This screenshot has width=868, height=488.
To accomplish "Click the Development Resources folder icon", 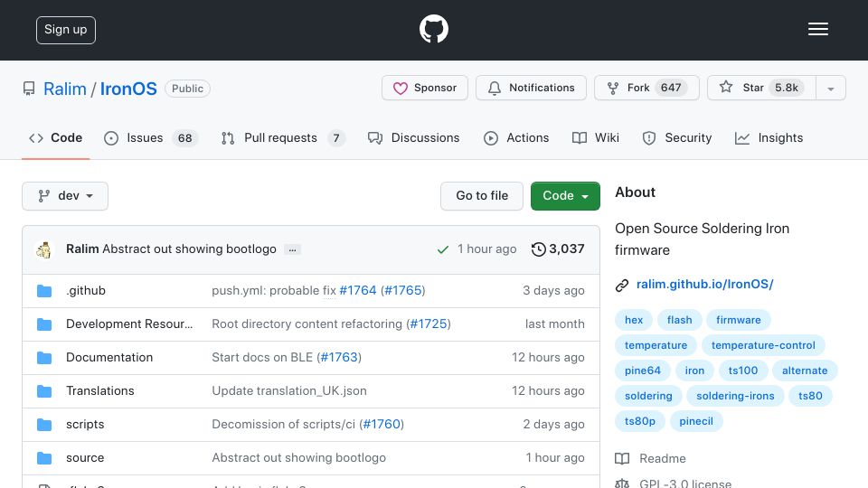I will point(44,324).
